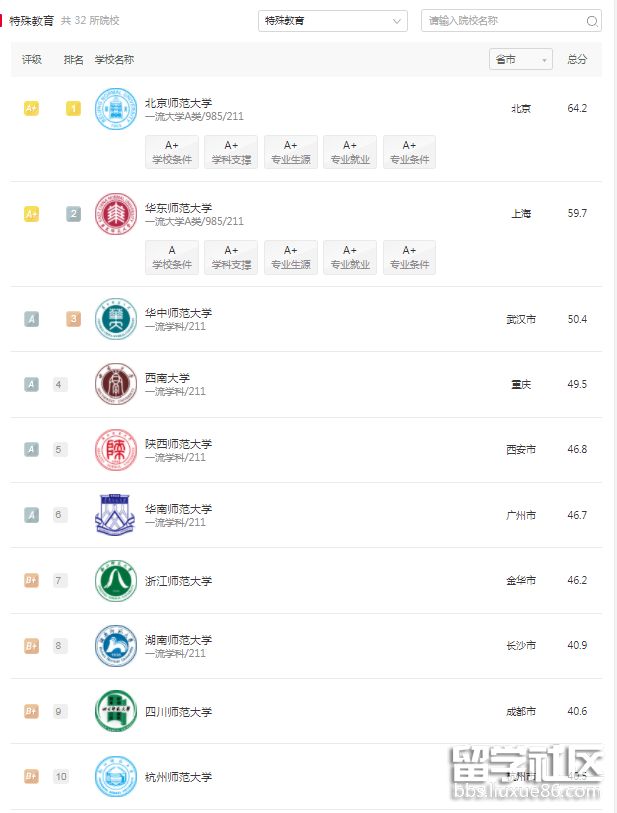Select the 专业就业 tab under 华东师范大学
617x813 pixels.
coord(350,257)
